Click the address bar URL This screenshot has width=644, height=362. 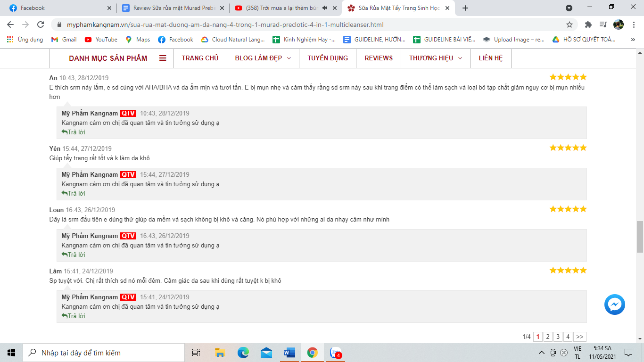coord(225,25)
